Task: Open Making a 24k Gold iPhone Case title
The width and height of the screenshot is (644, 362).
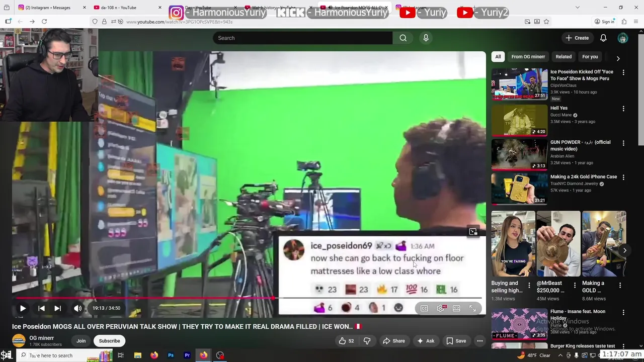Action: (584, 177)
